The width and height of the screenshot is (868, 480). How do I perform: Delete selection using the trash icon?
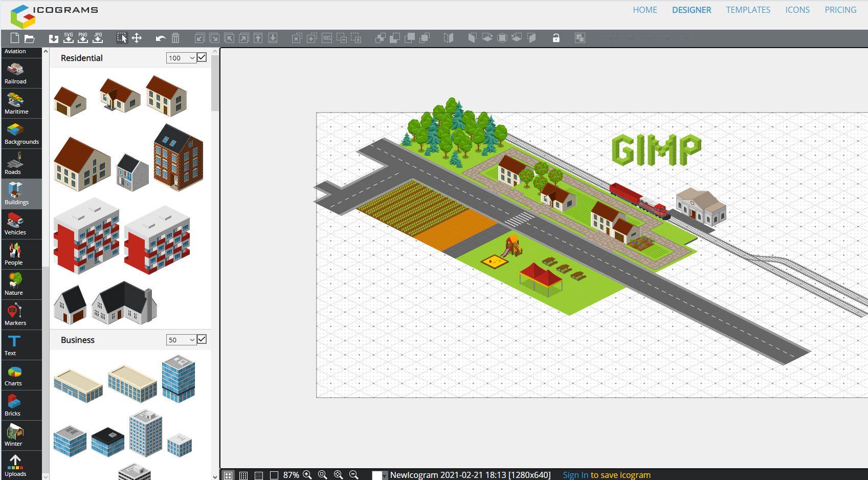click(175, 38)
